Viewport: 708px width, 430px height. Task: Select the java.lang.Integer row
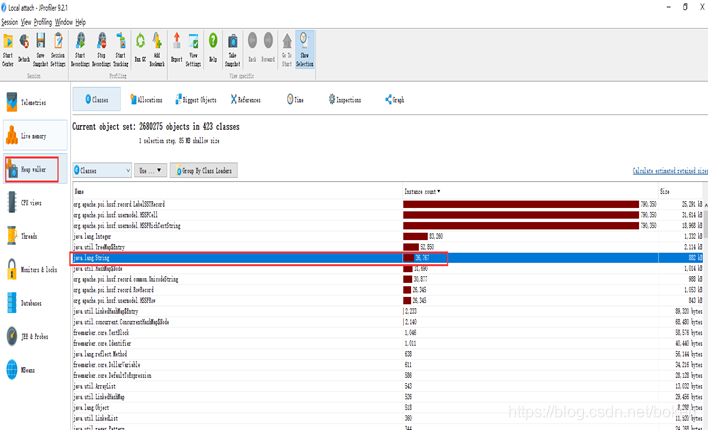(x=387, y=236)
